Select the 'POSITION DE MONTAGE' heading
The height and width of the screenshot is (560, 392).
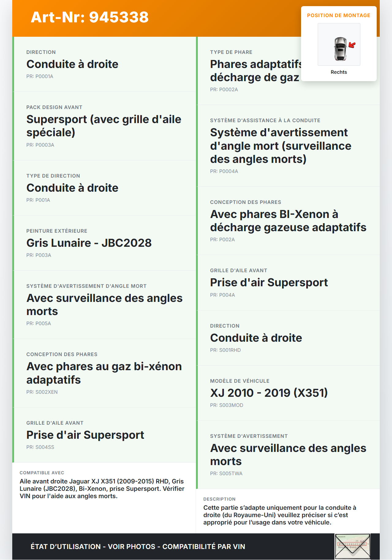tap(339, 16)
